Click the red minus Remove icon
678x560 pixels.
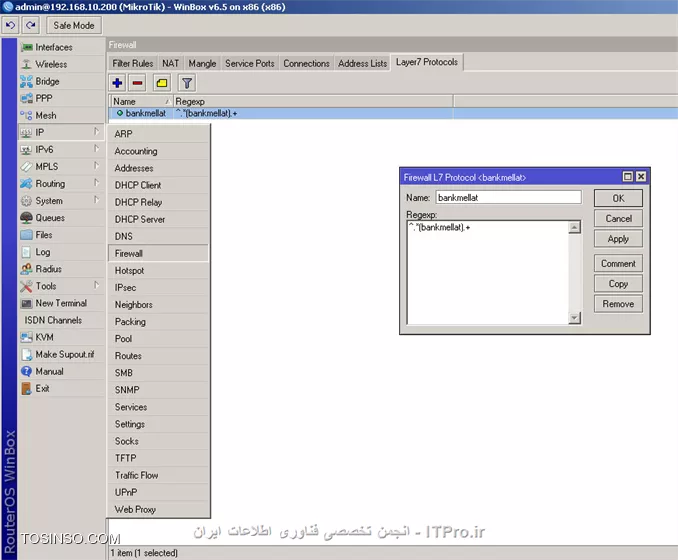point(138,83)
